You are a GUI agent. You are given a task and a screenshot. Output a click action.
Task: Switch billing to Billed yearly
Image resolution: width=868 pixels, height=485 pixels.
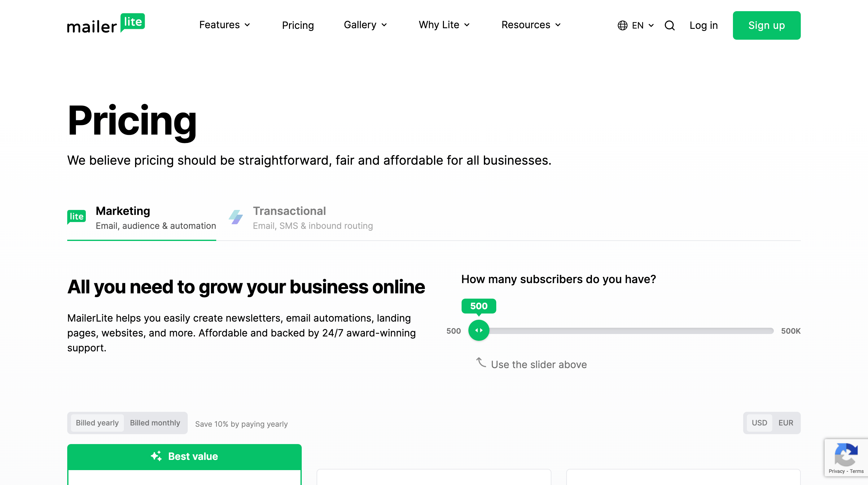[x=97, y=423]
